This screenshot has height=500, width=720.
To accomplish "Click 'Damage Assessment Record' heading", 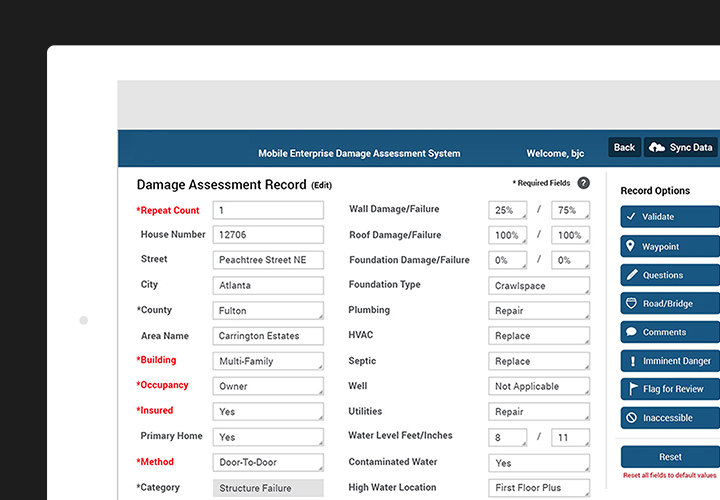I will [221, 185].
